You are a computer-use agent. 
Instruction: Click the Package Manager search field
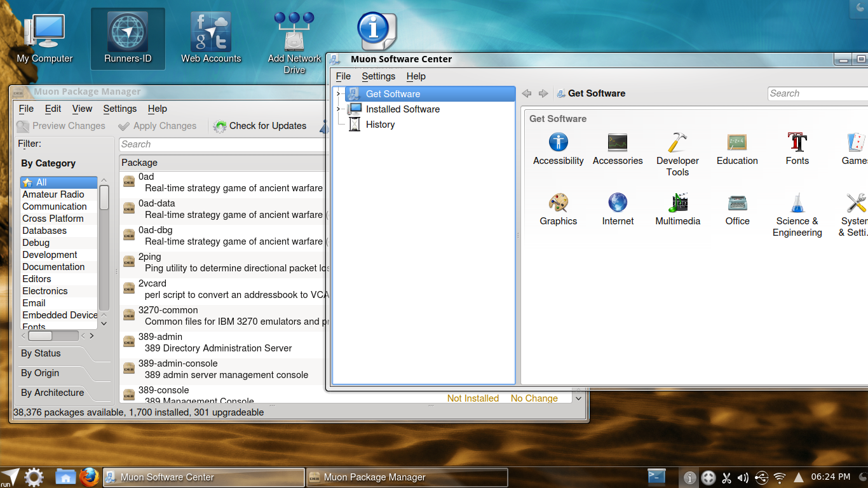pos(222,144)
